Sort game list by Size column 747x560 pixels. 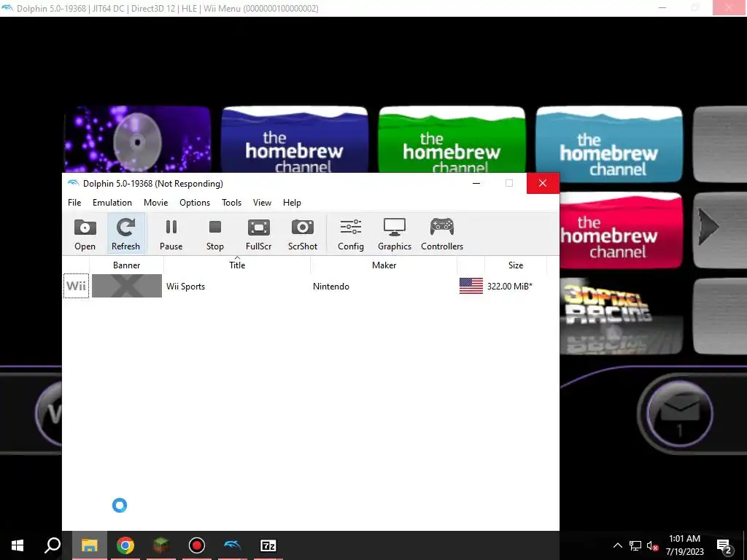point(516,265)
